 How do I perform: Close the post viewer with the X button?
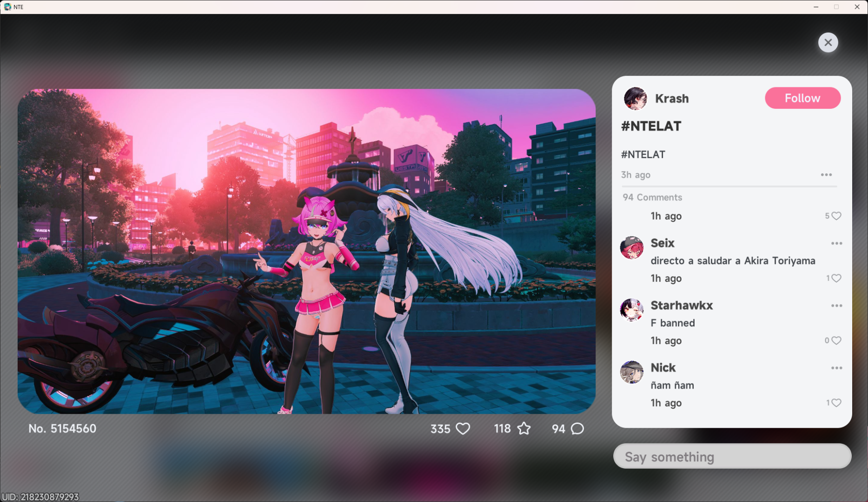pos(828,43)
